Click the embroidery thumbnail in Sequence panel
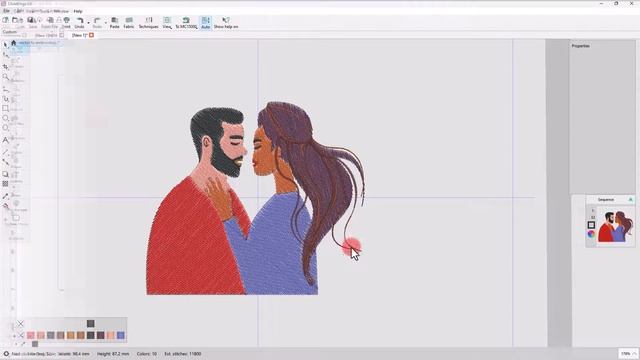This screenshot has height=360, width=640. (x=616, y=227)
